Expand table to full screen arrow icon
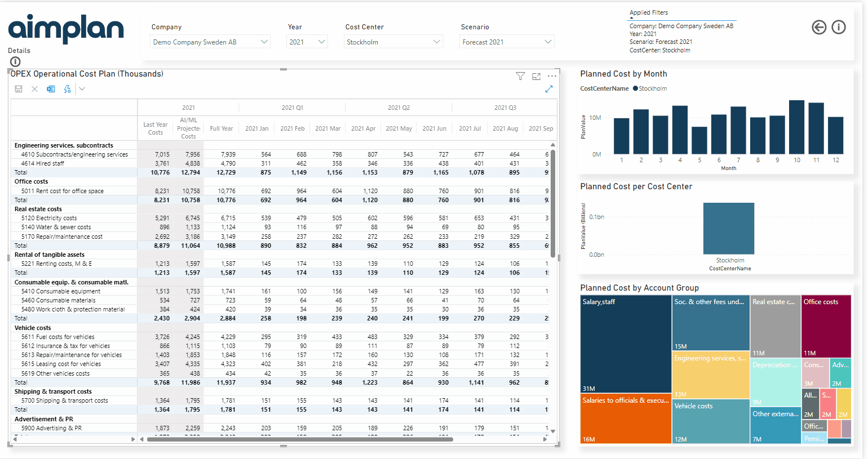The image size is (868, 459). (x=549, y=89)
